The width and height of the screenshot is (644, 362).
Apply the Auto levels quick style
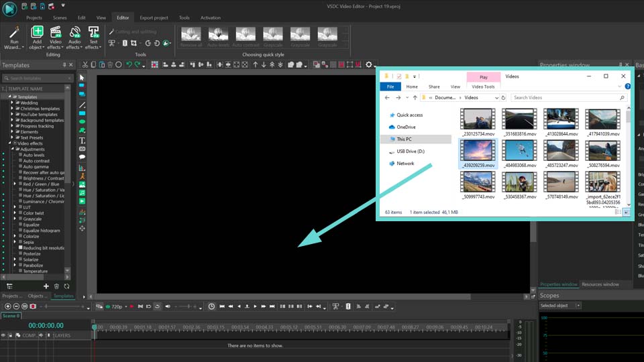click(x=218, y=37)
